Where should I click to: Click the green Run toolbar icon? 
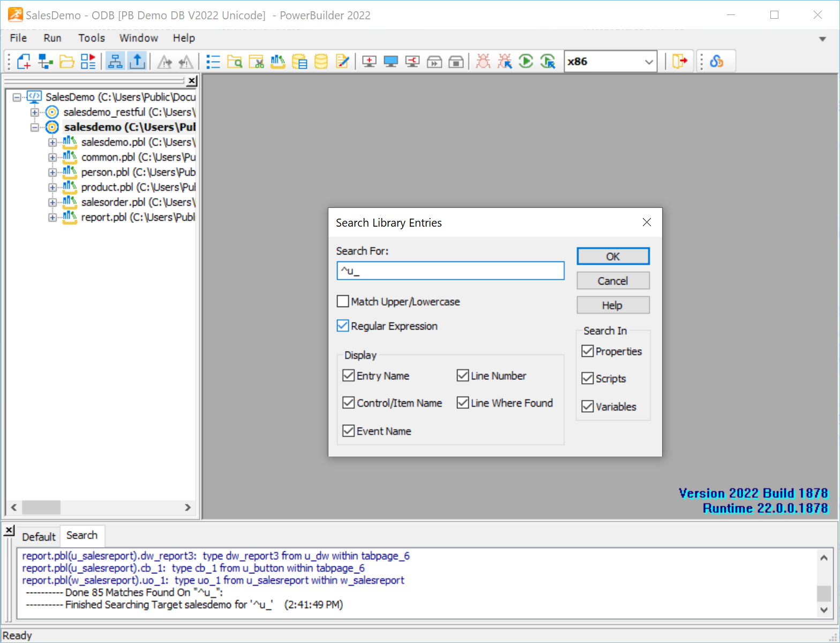point(526,62)
